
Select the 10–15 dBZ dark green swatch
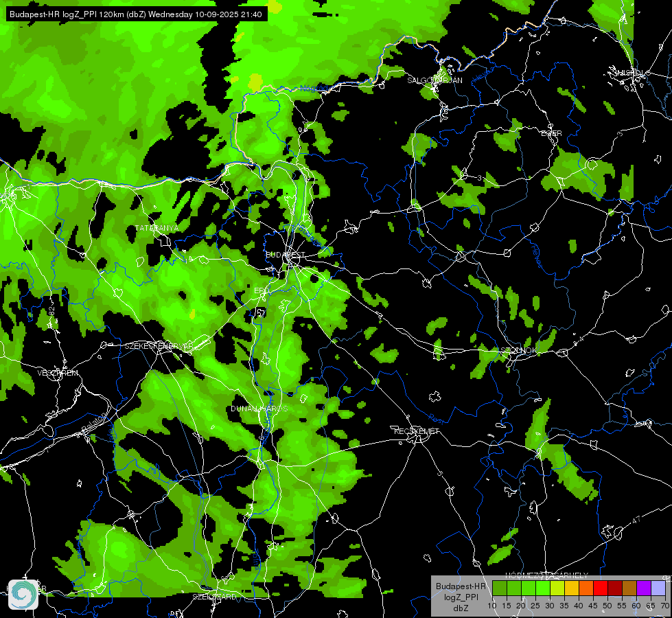pos(499,588)
